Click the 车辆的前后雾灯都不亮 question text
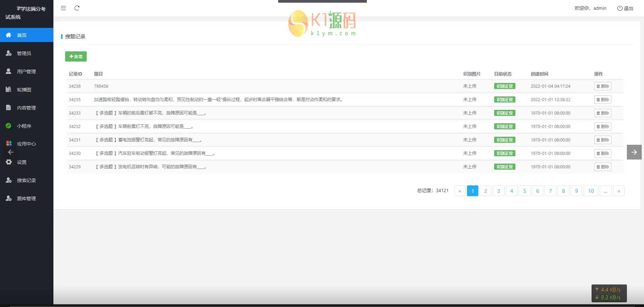 coord(151,113)
